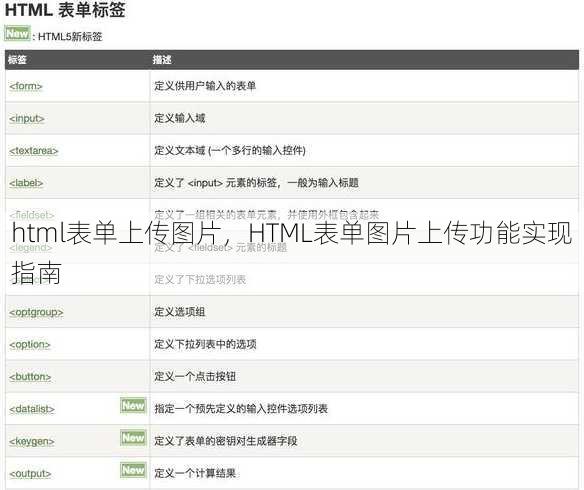Screen dimensions: 584x490
Task: Visit the <optgroup> tag link
Action: point(36,312)
